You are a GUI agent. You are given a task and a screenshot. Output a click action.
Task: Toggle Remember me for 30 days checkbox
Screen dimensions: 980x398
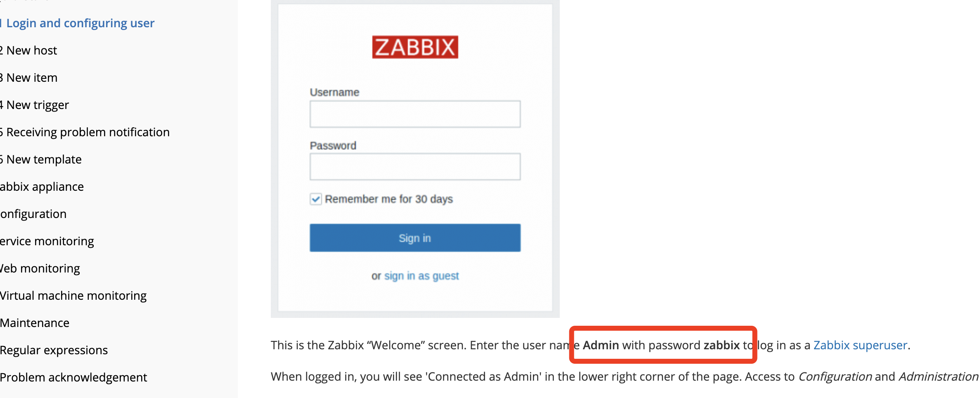pos(316,199)
